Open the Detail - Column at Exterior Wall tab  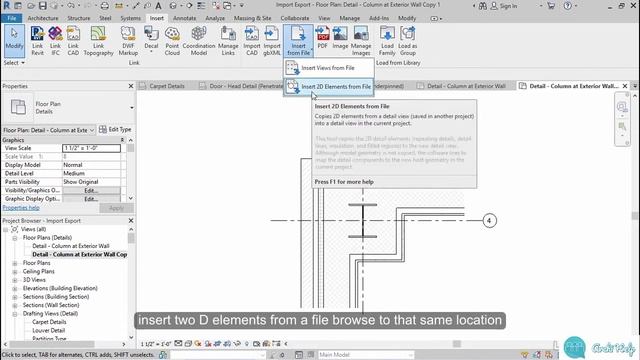(x=466, y=86)
